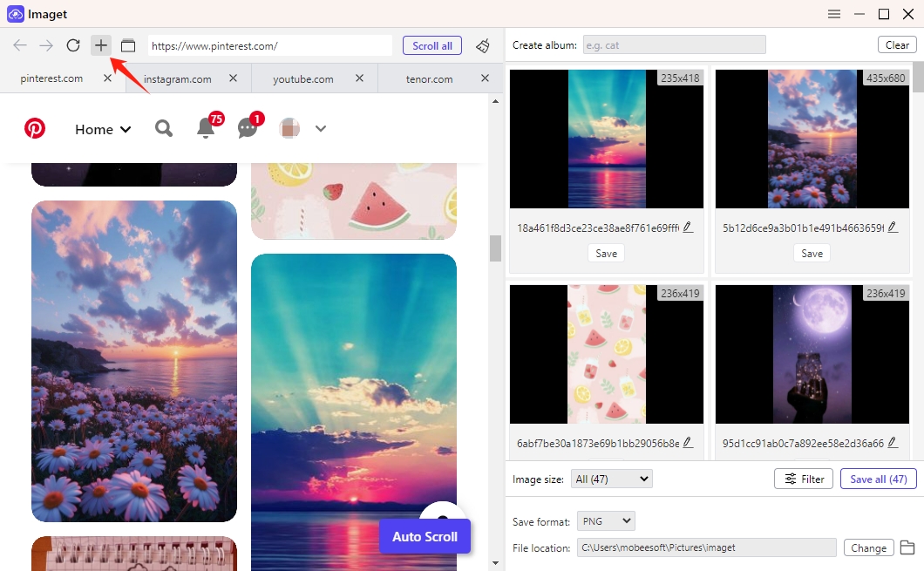Click the Imaget app logo
This screenshot has height=571, width=924.
(16, 14)
